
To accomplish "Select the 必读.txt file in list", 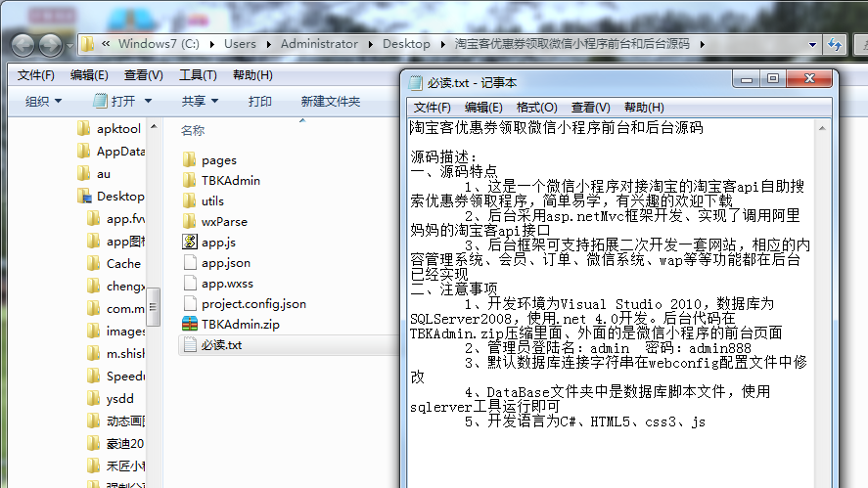I will 288,344.
